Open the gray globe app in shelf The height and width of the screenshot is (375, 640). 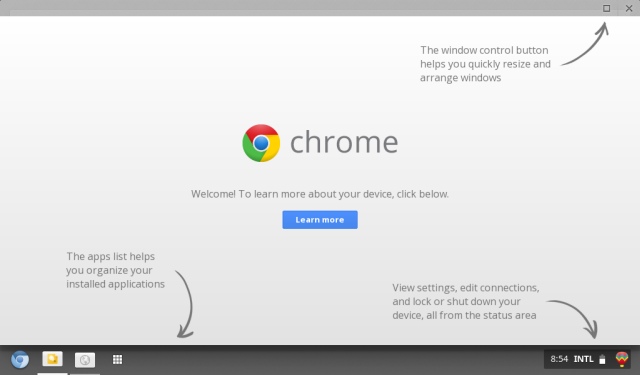pyautogui.click(x=85, y=360)
